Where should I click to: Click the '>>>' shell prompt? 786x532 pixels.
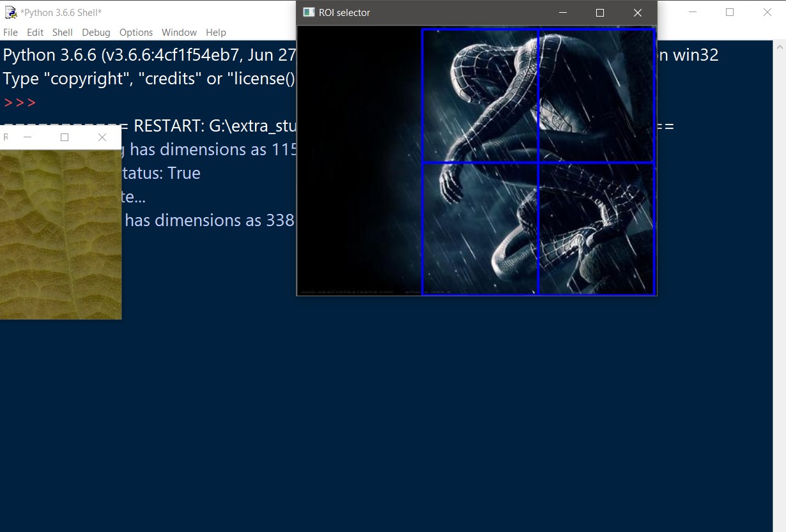tap(20, 103)
